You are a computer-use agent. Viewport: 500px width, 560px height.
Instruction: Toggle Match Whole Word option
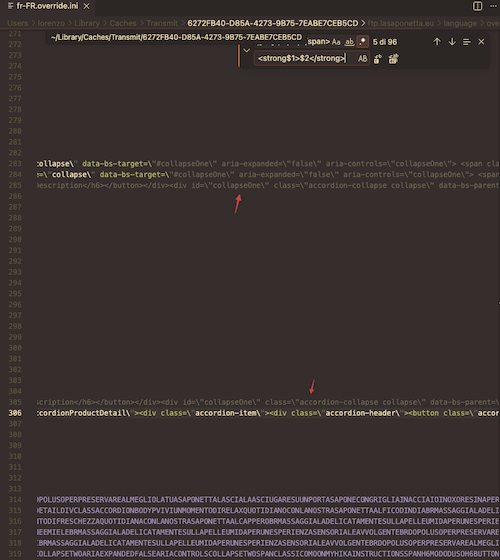[x=349, y=42]
